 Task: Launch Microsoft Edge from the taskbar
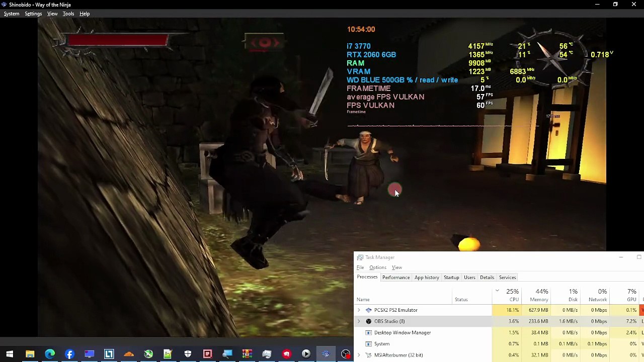(50, 354)
